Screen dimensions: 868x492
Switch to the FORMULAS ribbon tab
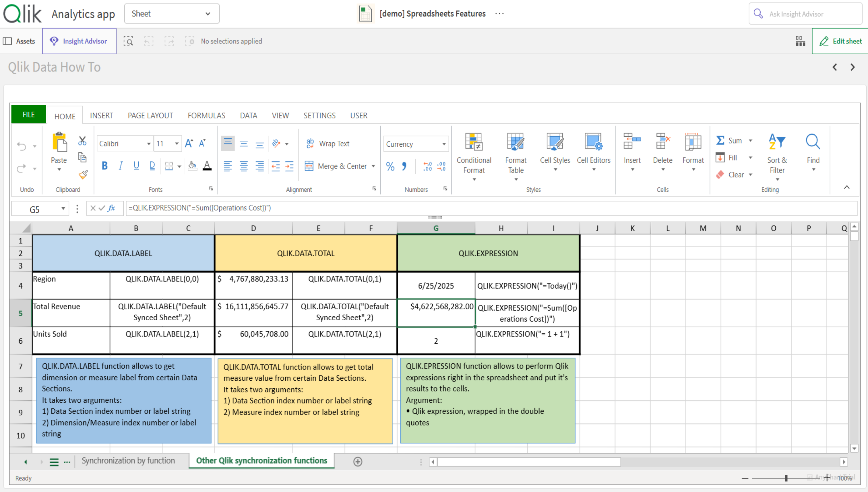pos(206,116)
